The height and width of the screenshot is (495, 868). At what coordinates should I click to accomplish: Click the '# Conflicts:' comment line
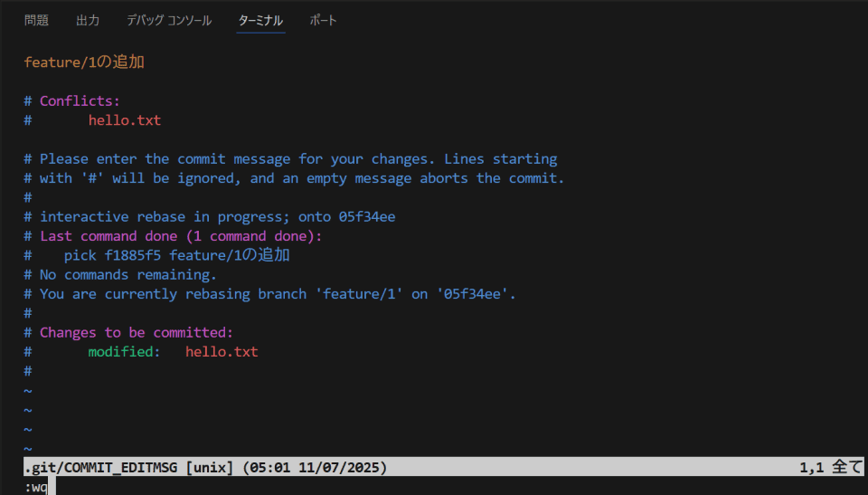tap(72, 100)
